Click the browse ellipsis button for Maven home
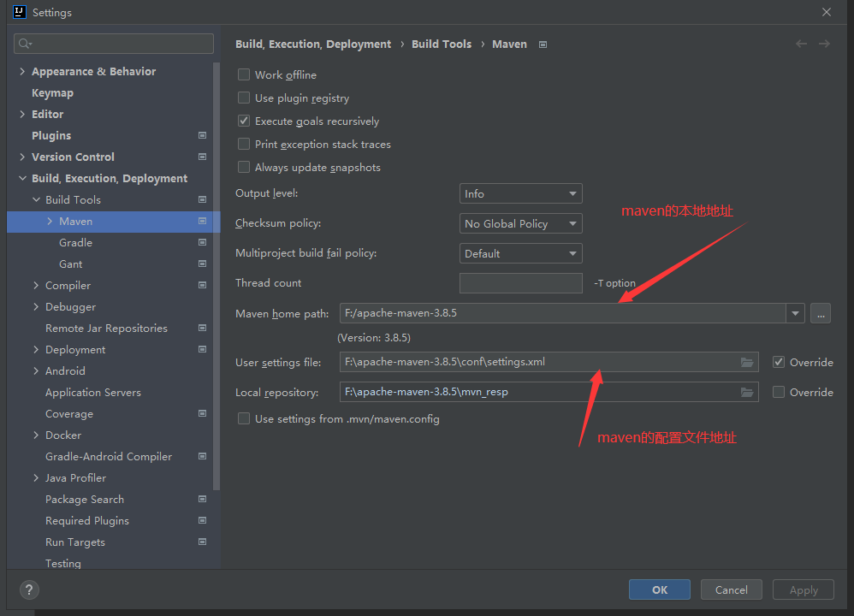This screenshot has height=616, width=854. point(820,314)
